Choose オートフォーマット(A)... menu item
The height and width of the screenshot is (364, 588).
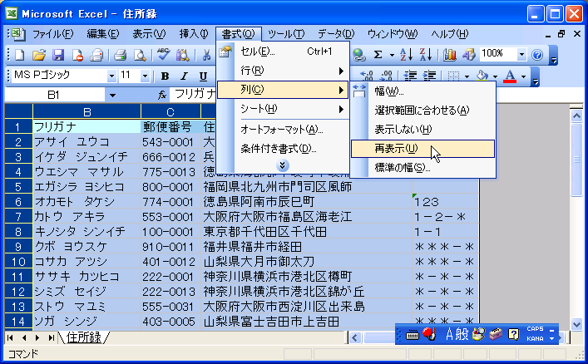click(x=283, y=130)
